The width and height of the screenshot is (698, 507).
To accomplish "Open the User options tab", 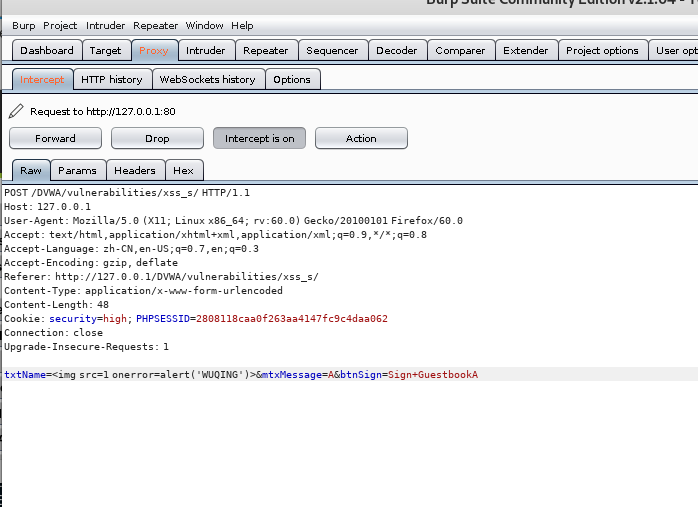I will 674,50.
